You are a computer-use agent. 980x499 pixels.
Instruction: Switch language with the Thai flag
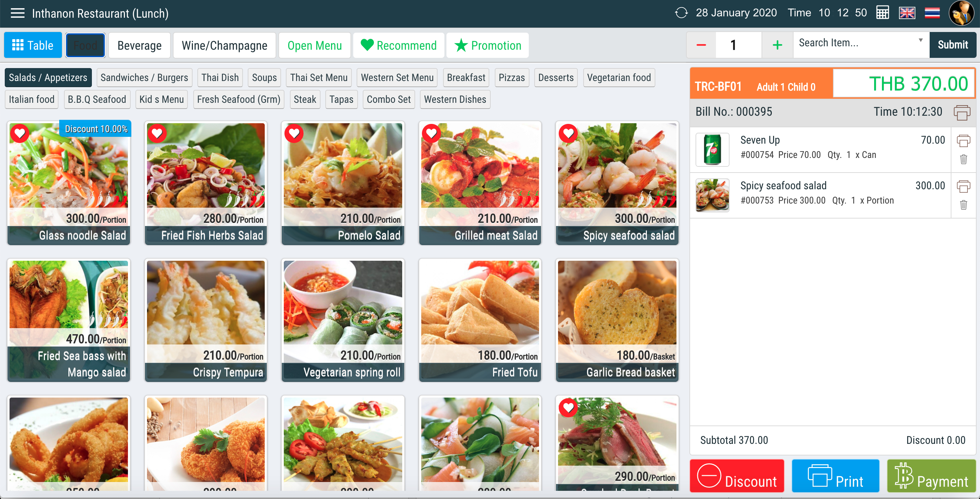coord(932,13)
